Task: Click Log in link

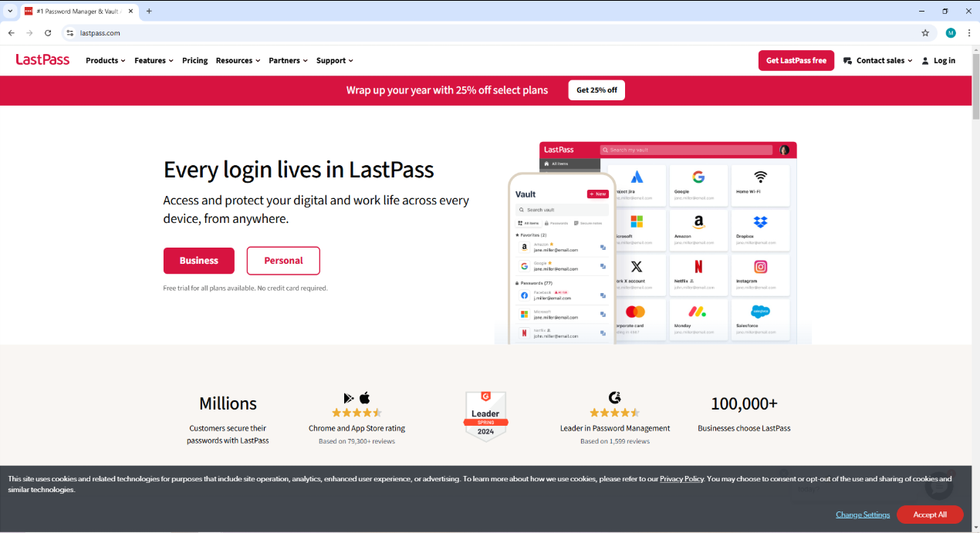Action: pos(938,60)
